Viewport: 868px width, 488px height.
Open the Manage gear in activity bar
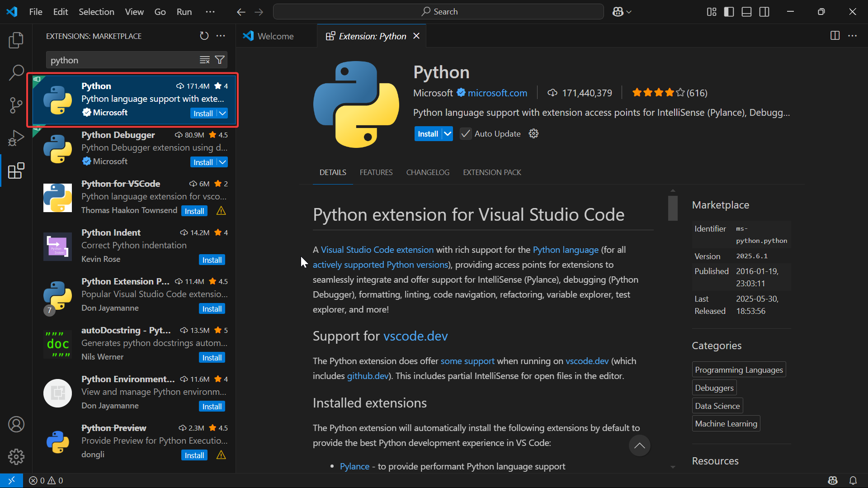point(16,457)
